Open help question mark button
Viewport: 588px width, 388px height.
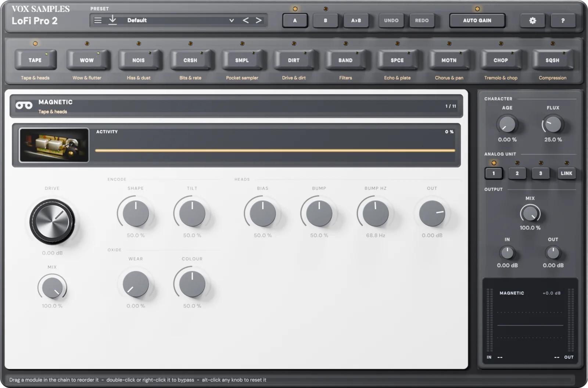[x=563, y=21]
